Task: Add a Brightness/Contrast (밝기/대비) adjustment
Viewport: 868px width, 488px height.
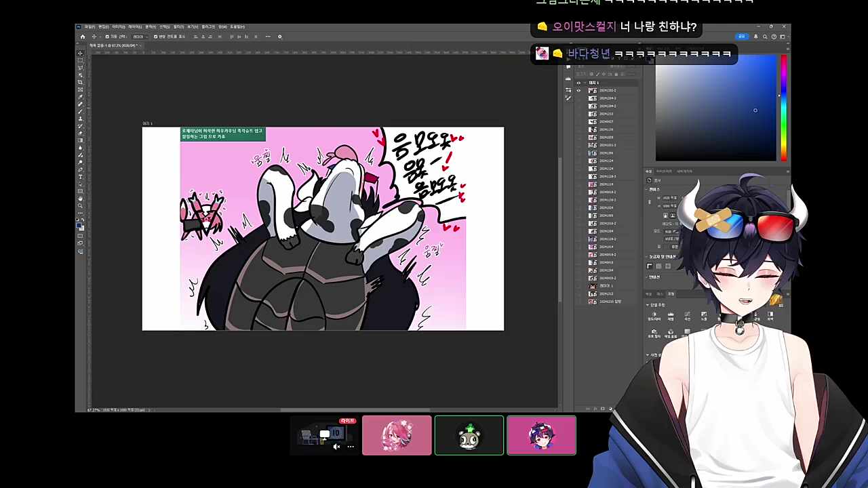Action: [x=654, y=314]
